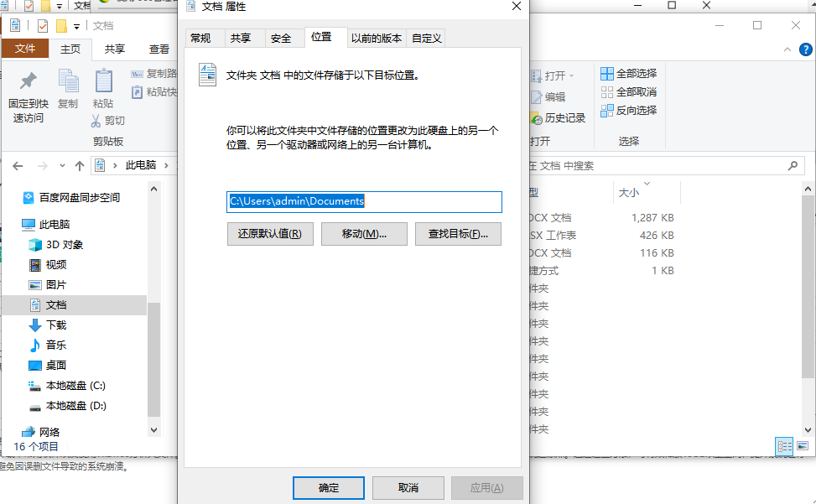Screen dimensions: 816x504
Task: Open the blue Help question mark icon
Action: [806, 49]
